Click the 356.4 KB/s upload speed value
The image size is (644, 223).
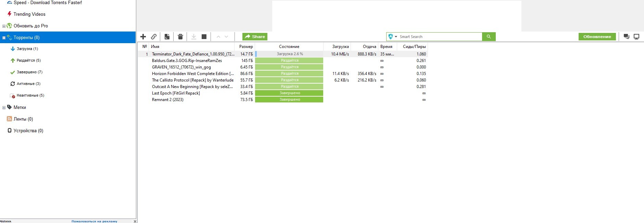point(367,74)
